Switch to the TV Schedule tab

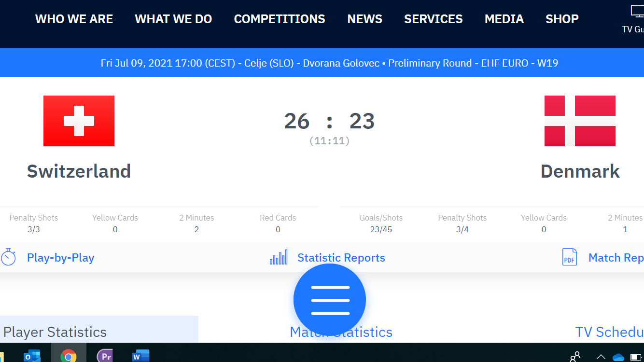coord(609,332)
